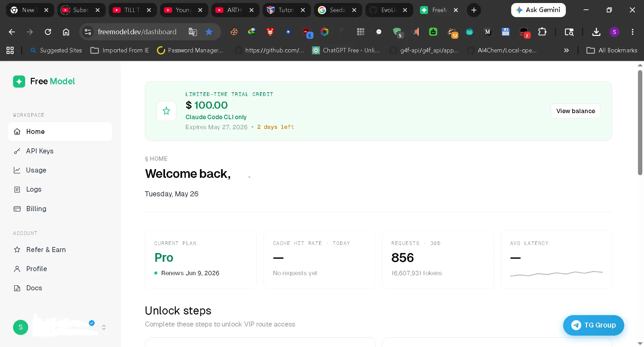The image size is (644, 347).
Task: Expand hidden bookmarks with double chevron
Action: [x=566, y=50]
